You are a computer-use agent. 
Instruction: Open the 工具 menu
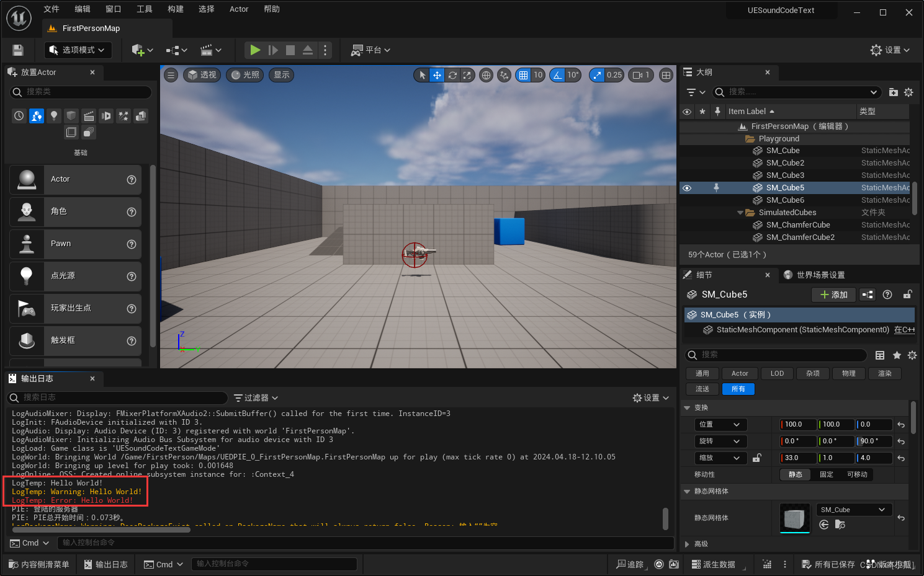pyautogui.click(x=145, y=9)
